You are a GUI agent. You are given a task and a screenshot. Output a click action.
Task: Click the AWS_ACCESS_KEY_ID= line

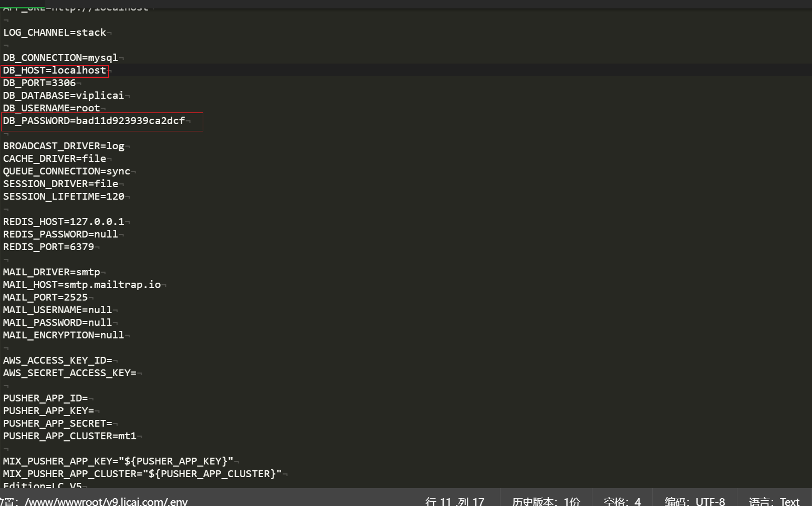tap(58, 360)
